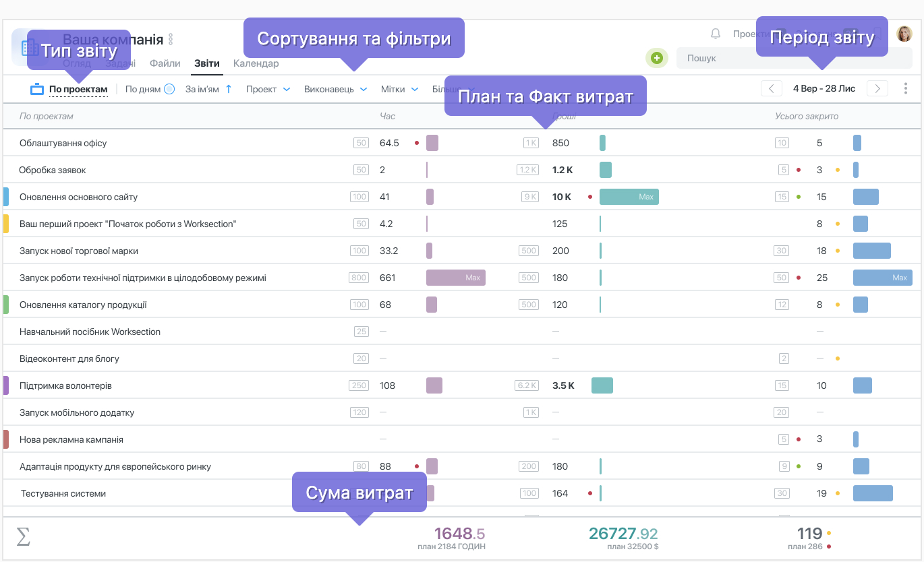This screenshot has height=562, width=924.
Task: Open the user avatar profile menu
Action: pyautogui.click(x=904, y=34)
